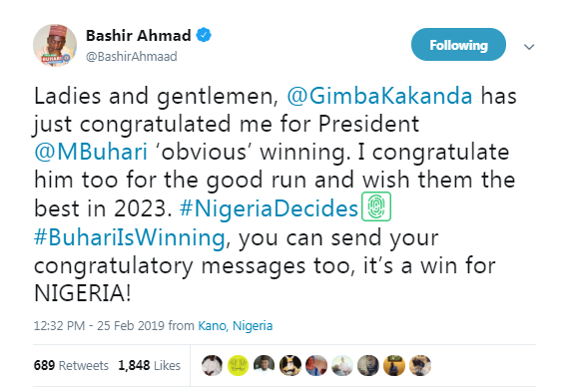
Task: Open Bashir Ahmad's profile picture
Action: click(55, 46)
